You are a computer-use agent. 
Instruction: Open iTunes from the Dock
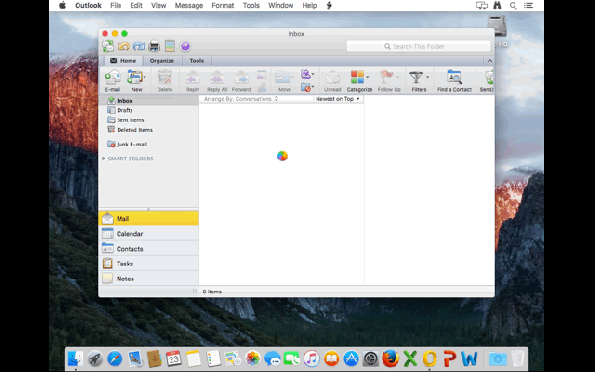click(x=311, y=358)
